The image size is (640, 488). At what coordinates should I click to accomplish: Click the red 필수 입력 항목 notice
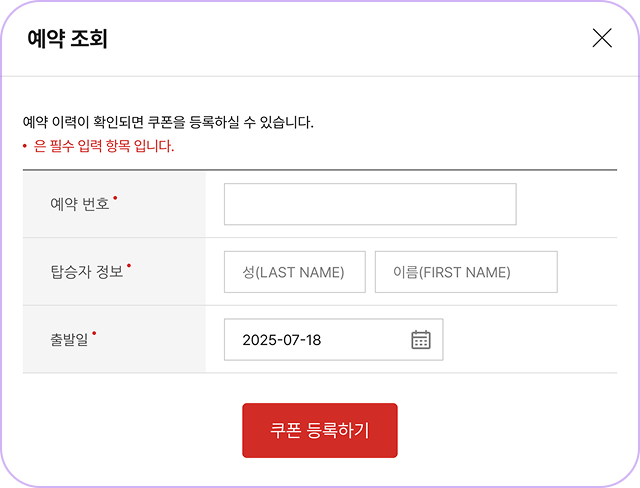pyautogui.click(x=104, y=146)
